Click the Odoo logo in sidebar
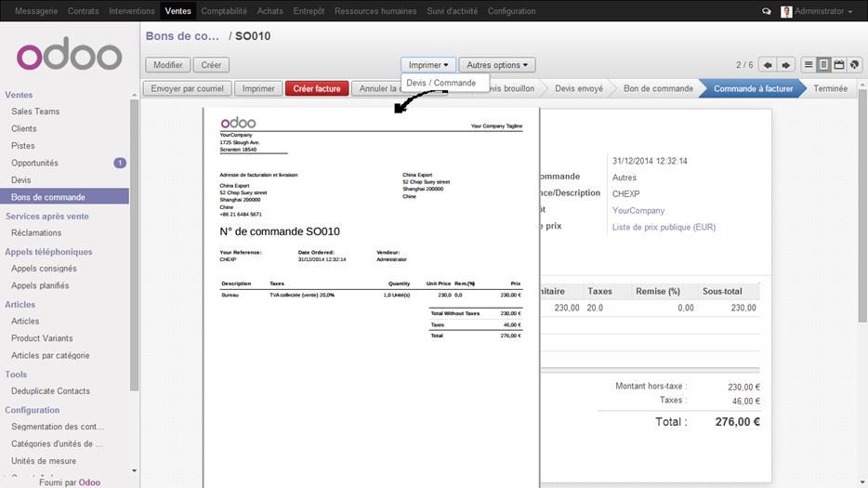 [x=69, y=54]
